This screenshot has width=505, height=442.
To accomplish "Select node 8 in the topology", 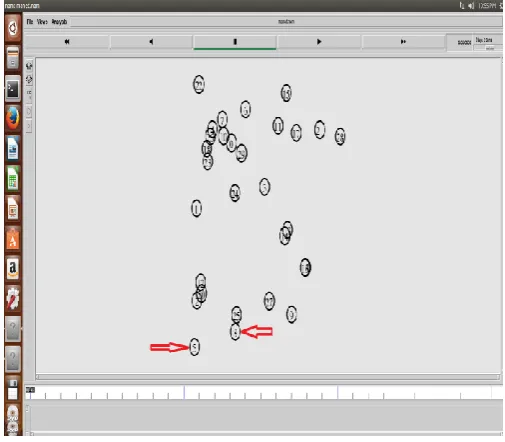I will 235,332.
